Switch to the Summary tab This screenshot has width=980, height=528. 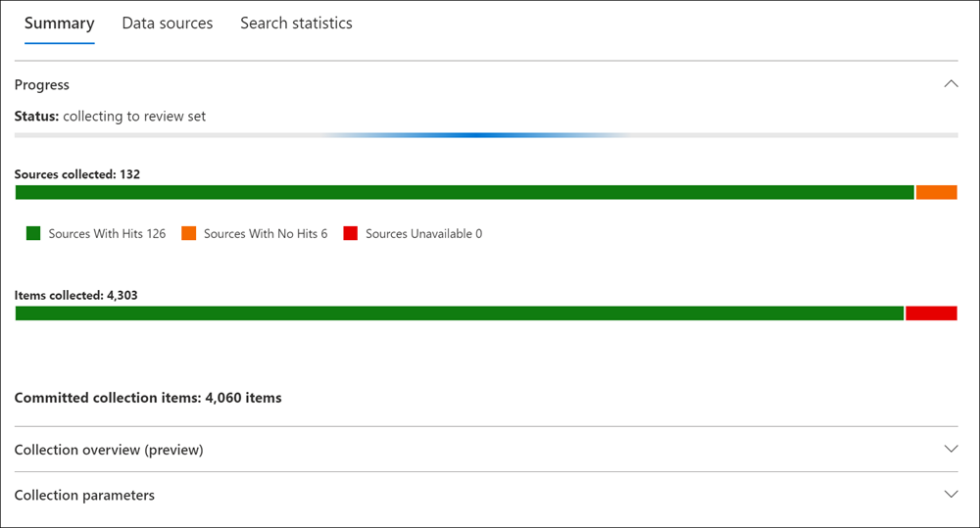(59, 24)
